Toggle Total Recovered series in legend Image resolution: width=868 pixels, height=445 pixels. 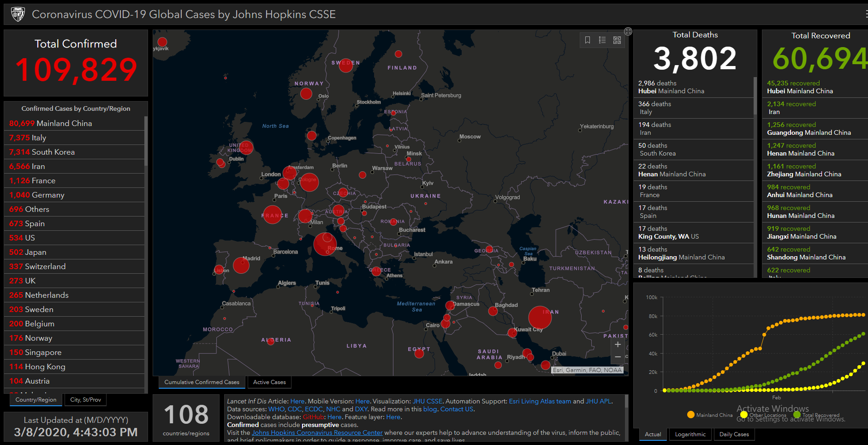point(816,415)
